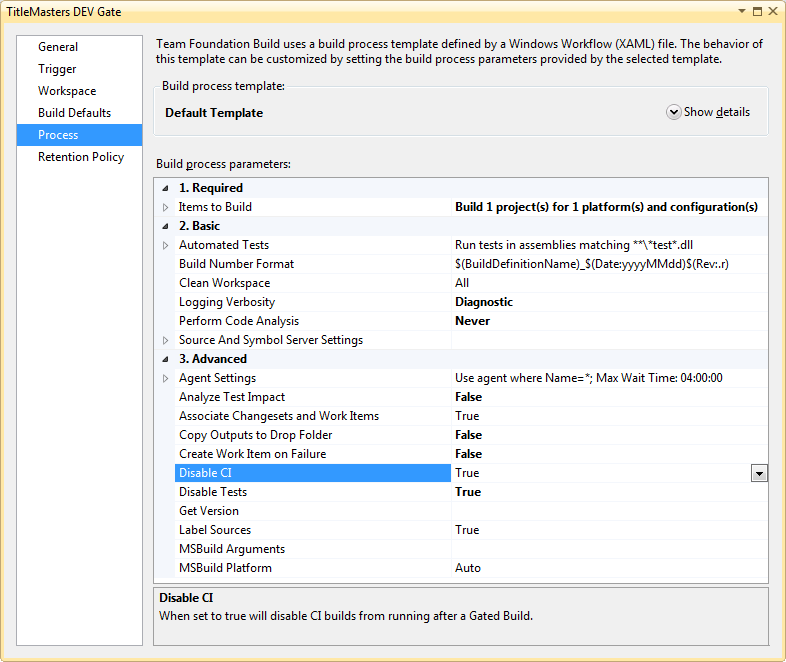Image resolution: width=786 pixels, height=662 pixels.
Task: Select the Analyze Test Impact parameter
Action: point(313,397)
